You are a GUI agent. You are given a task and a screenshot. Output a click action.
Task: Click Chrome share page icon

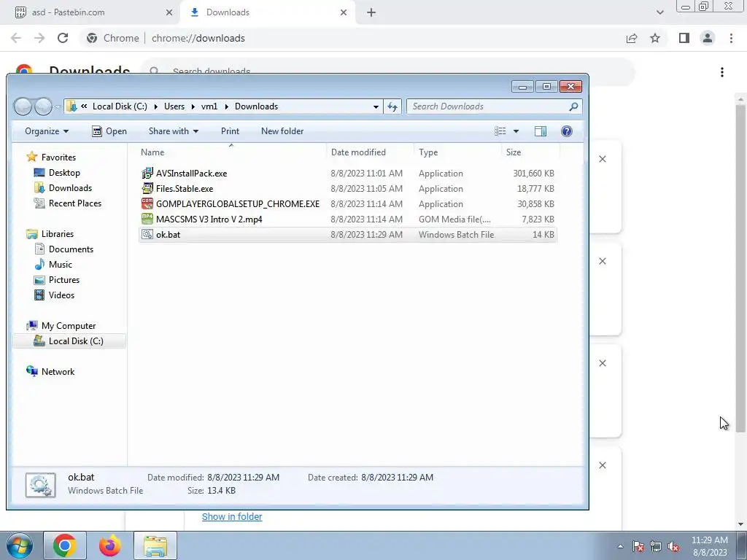[632, 38]
